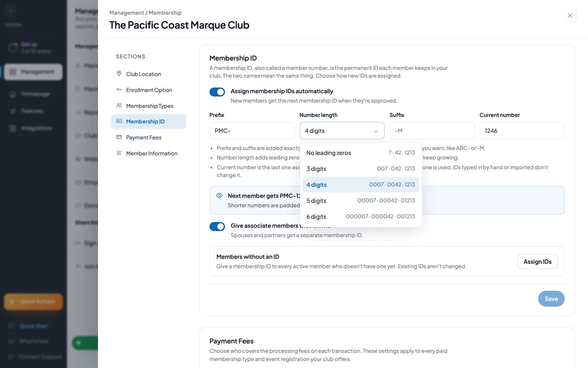Pick the 5 digits option

(x=361, y=201)
